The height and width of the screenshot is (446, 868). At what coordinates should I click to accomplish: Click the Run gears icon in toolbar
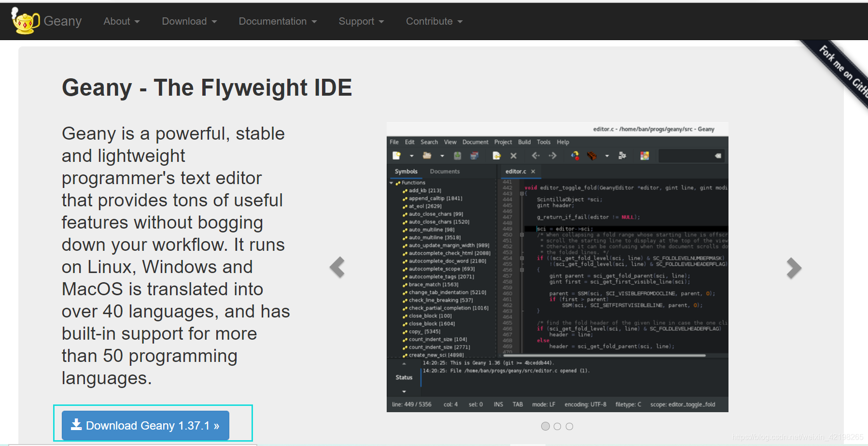tap(622, 156)
